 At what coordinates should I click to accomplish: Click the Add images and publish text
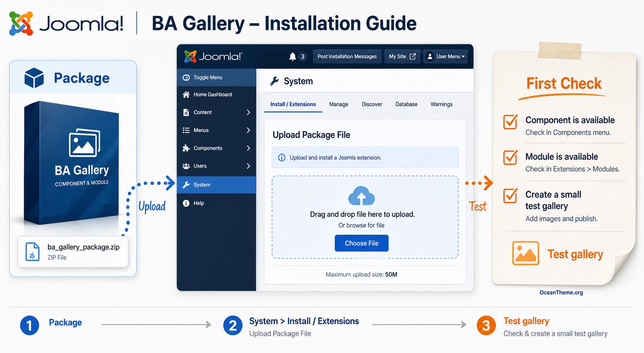pyautogui.click(x=561, y=219)
